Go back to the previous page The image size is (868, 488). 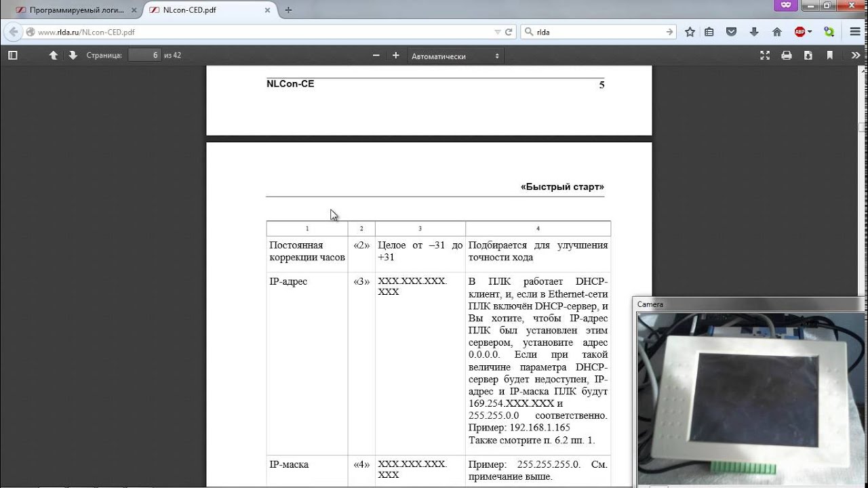(14, 32)
